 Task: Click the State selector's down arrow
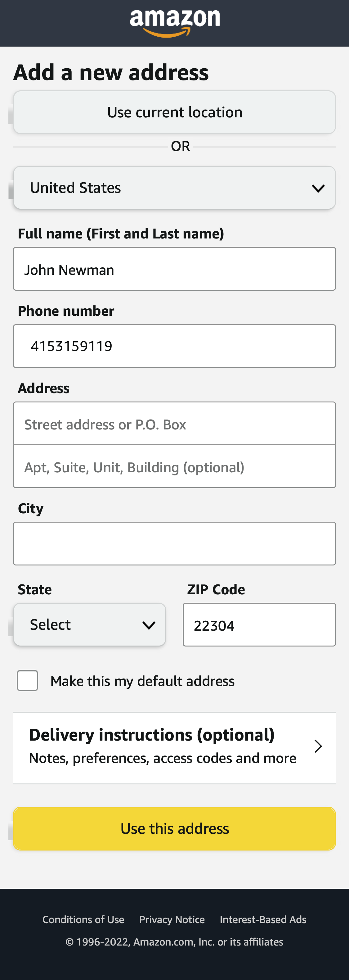point(149,624)
